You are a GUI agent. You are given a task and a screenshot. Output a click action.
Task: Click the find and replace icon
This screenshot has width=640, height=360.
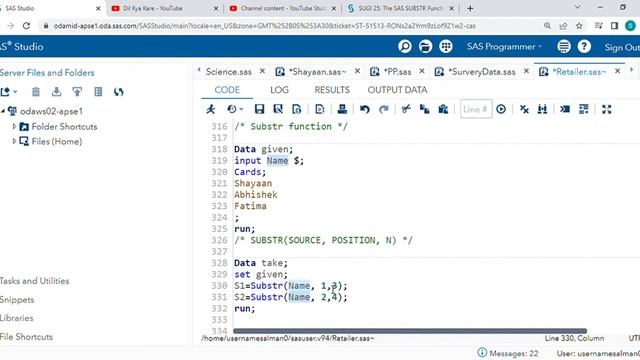pos(542,109)
